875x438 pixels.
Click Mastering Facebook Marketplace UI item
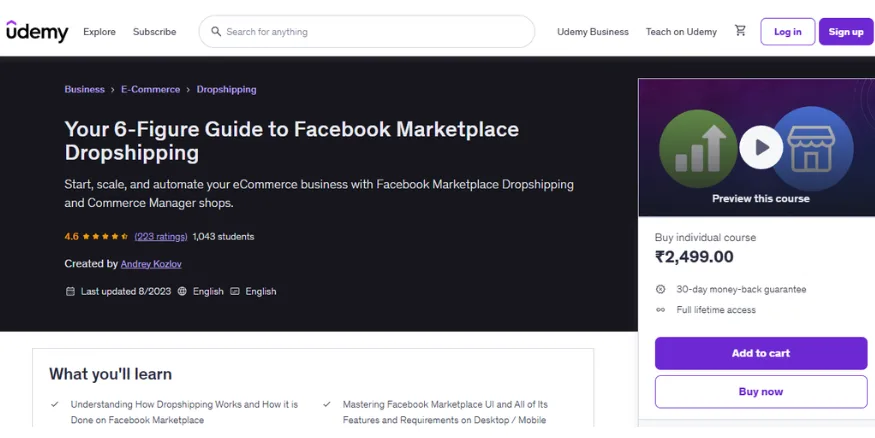(445, 412)
